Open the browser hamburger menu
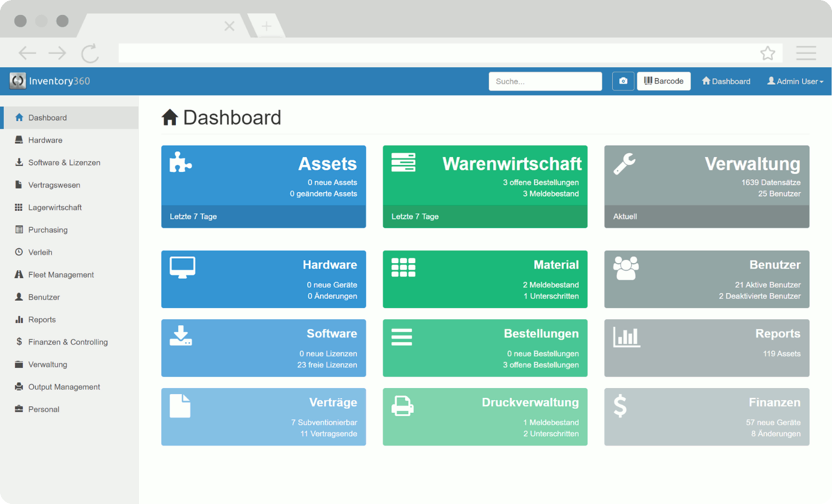 (806, 53)
